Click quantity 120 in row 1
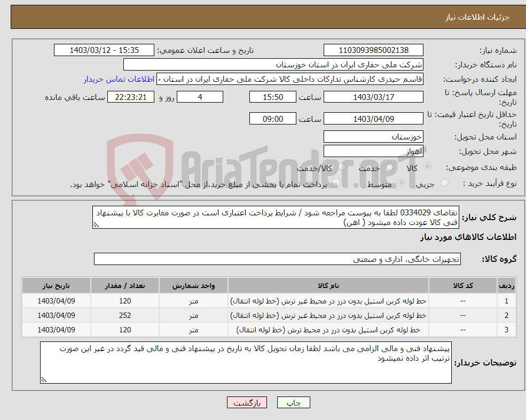This screenshot has width=526, height=420. [x=125, y=301]
